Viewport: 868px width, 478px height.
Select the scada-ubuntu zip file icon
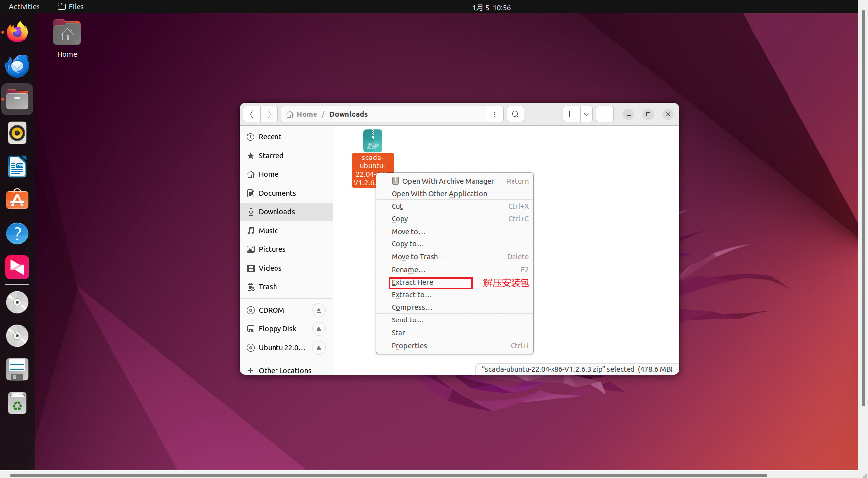[x=372, y=141]
